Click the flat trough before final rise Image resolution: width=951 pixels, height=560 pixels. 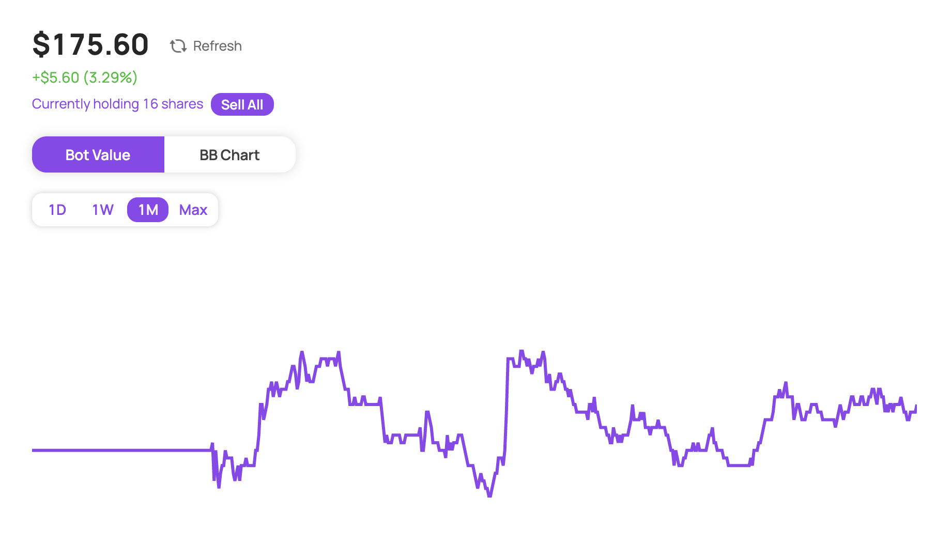pos(739,465)
